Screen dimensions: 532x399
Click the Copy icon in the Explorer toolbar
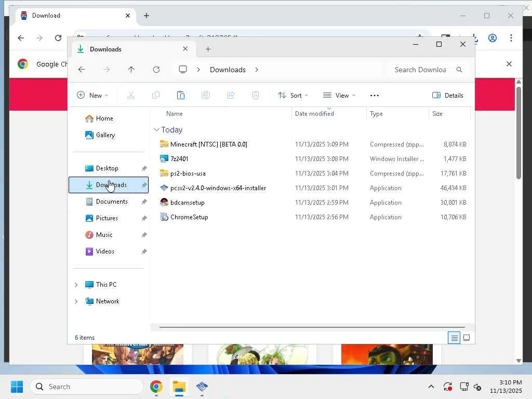156,96
